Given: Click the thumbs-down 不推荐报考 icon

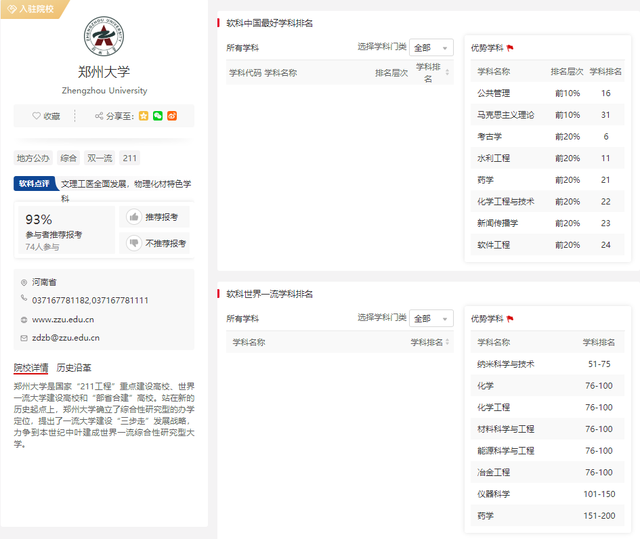Looking at the screenshot, I should (x=133, y=243).
